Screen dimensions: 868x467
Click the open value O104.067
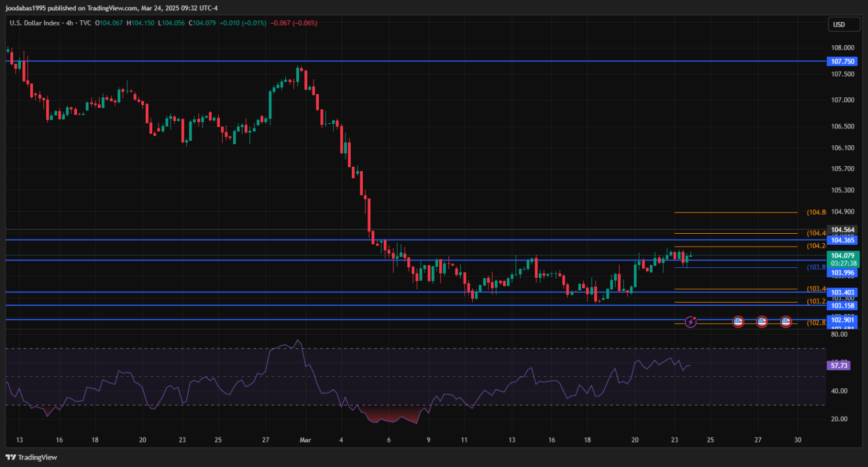point(109,23)
